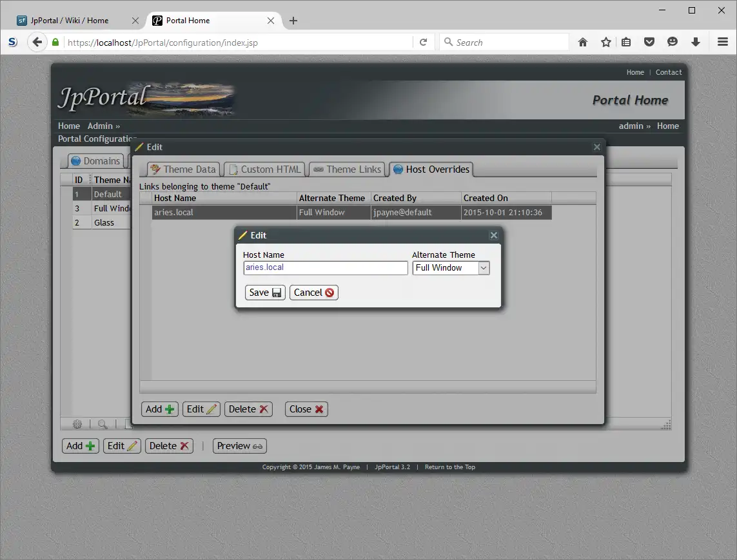Close the outer theme Edit dialog with X
Viewport: 737px width, 560px height.
click(597, 147)
